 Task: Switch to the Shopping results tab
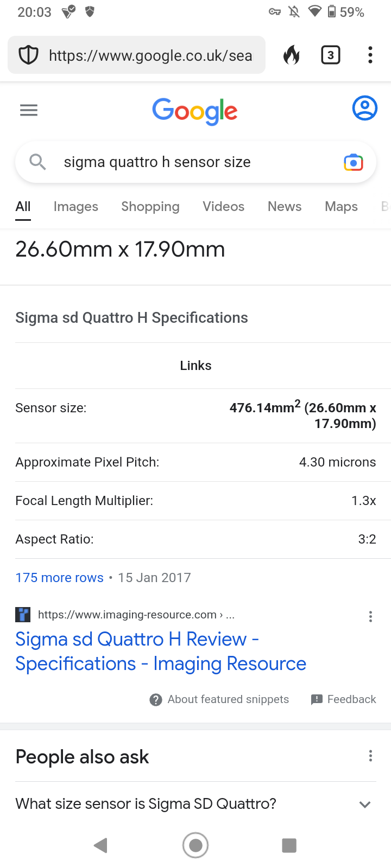[150, 207]
